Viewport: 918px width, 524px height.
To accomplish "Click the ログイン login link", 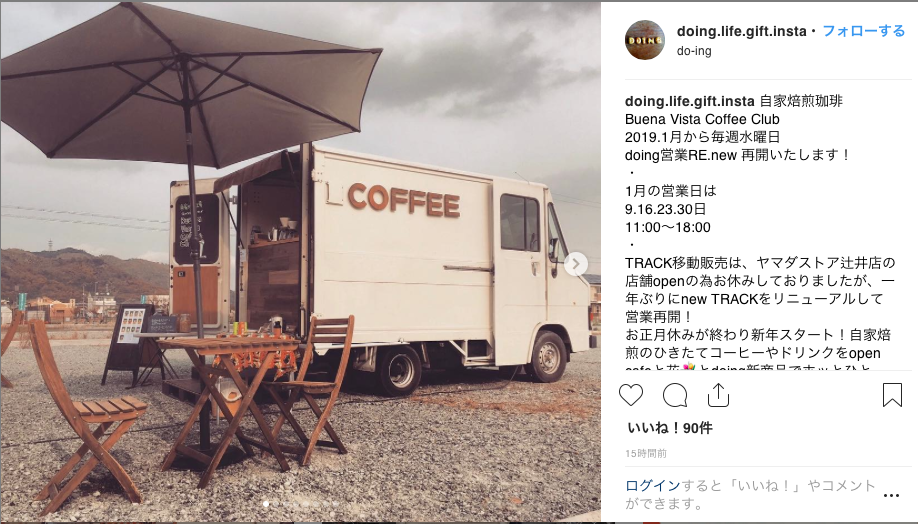I will pos(653,485).
